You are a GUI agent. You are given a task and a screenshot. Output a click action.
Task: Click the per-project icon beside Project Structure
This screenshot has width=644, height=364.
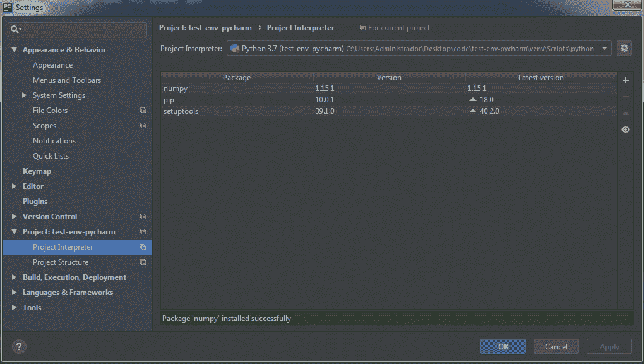[x=143, y=262]
